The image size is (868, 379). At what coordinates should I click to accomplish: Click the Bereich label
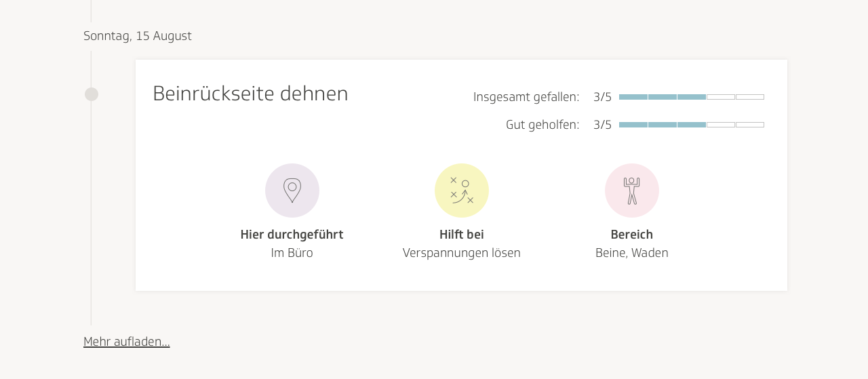632,235
